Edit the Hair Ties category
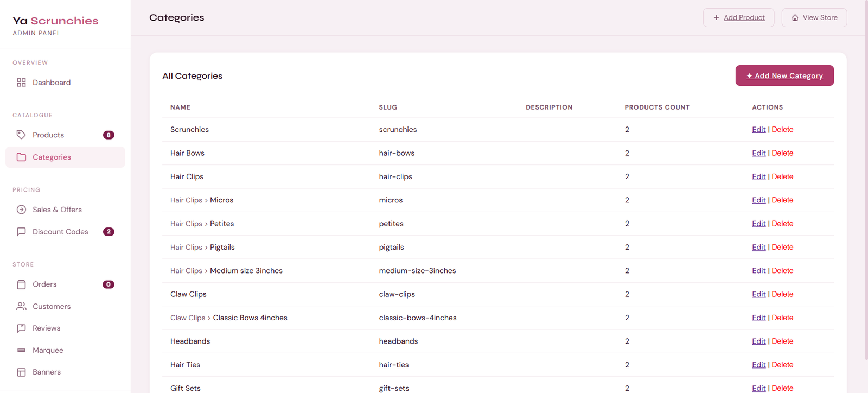 tap(758, 365)
